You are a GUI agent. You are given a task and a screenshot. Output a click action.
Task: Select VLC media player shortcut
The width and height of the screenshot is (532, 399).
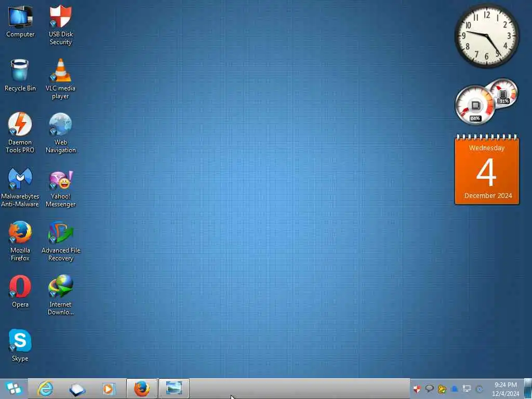pyautogui.click(x=60, y=79)
